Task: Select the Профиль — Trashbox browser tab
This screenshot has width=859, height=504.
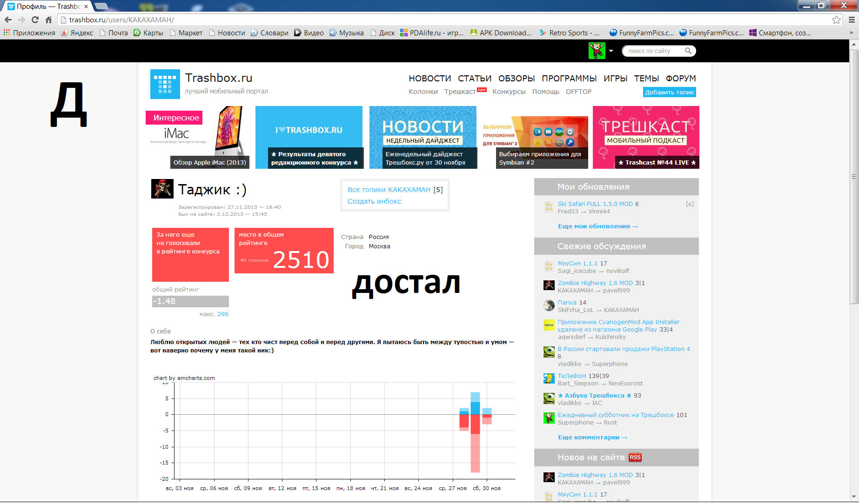Action: pyautogui.click(x=48, y=7)
